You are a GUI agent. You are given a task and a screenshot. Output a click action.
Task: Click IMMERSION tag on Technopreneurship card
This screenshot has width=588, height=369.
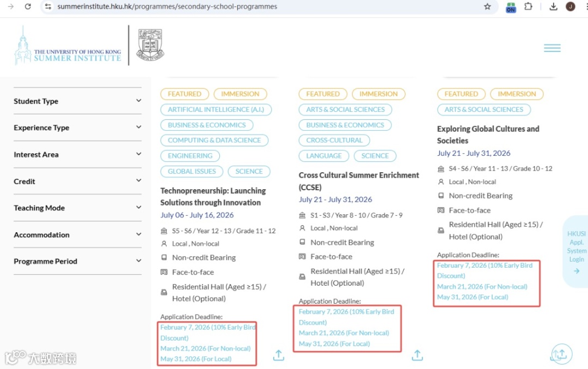(x=240, y=94)
